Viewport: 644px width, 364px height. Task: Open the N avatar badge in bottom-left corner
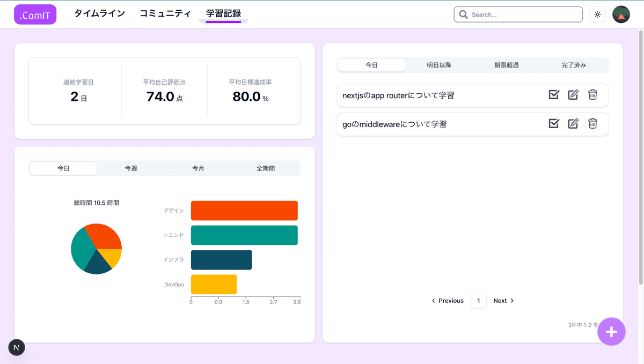16,347
